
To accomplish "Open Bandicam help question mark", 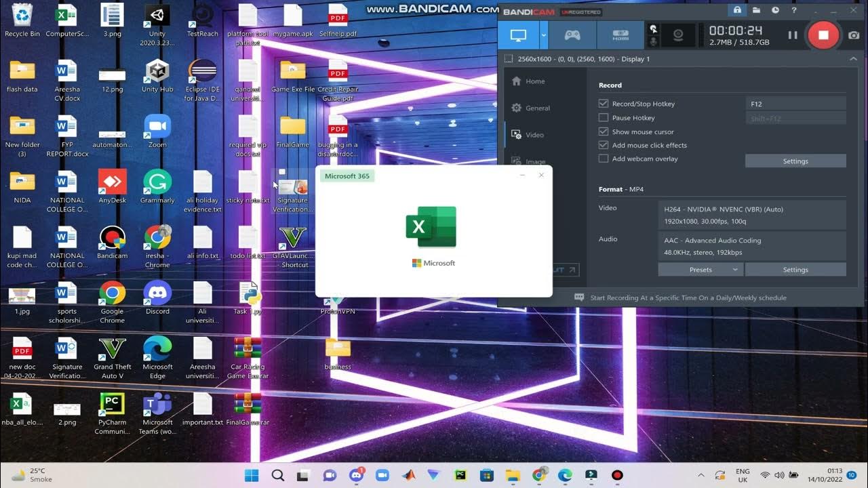I will coord(794,11).
